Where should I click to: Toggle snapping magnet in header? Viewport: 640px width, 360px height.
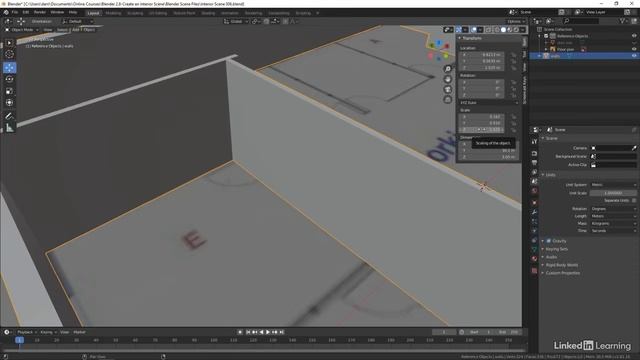pos(267,21)
